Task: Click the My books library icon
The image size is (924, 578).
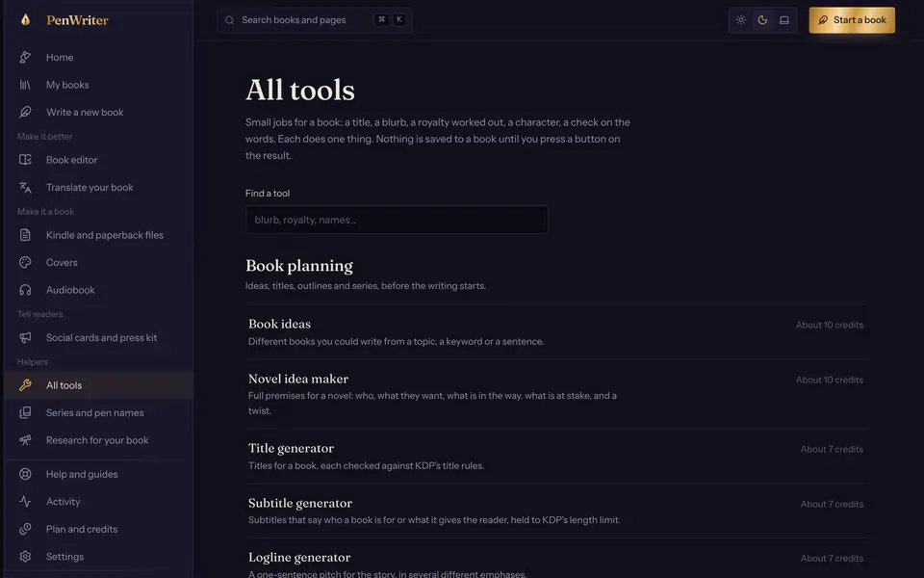Action: [25, 85]
